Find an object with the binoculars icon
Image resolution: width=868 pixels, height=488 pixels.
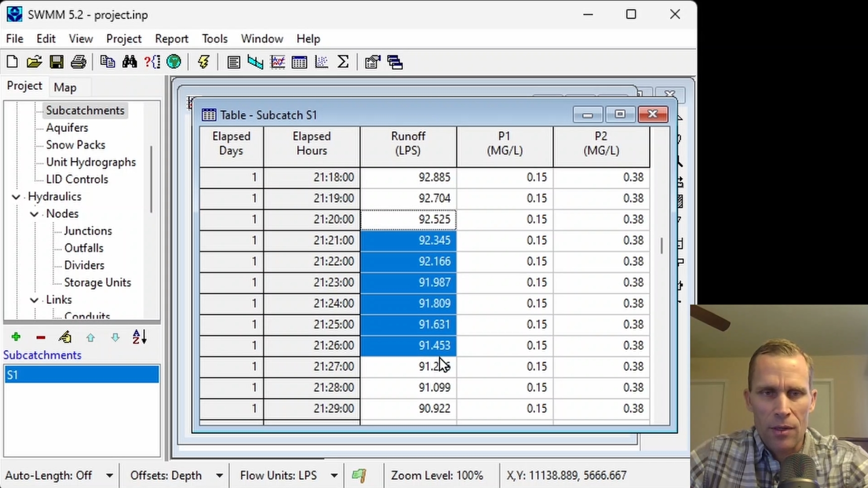click(129, 62)
